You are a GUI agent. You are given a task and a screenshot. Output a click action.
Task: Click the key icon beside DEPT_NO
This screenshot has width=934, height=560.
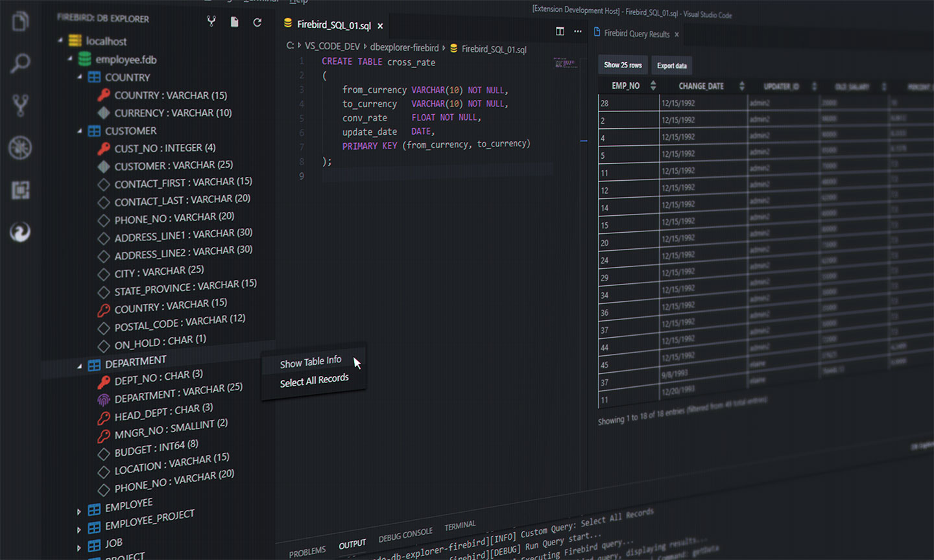pos(103,382)
